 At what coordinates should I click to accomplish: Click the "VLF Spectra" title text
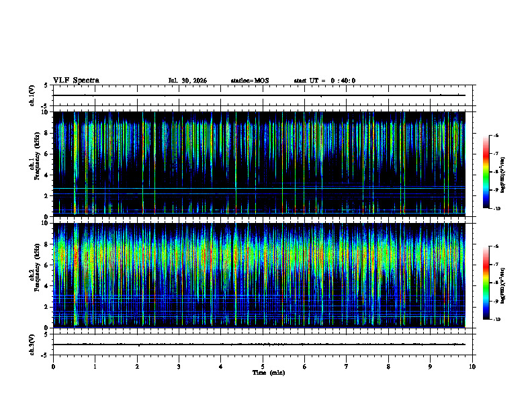[x=76, y=81]
